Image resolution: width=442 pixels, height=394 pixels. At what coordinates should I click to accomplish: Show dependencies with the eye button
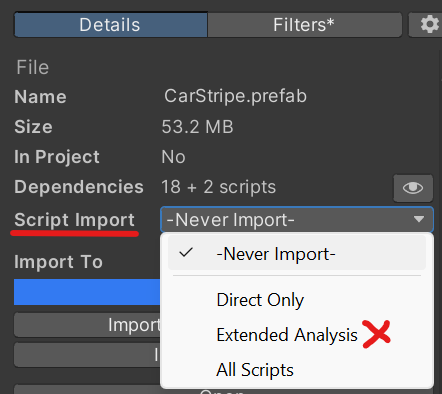[x=413, y=188]
